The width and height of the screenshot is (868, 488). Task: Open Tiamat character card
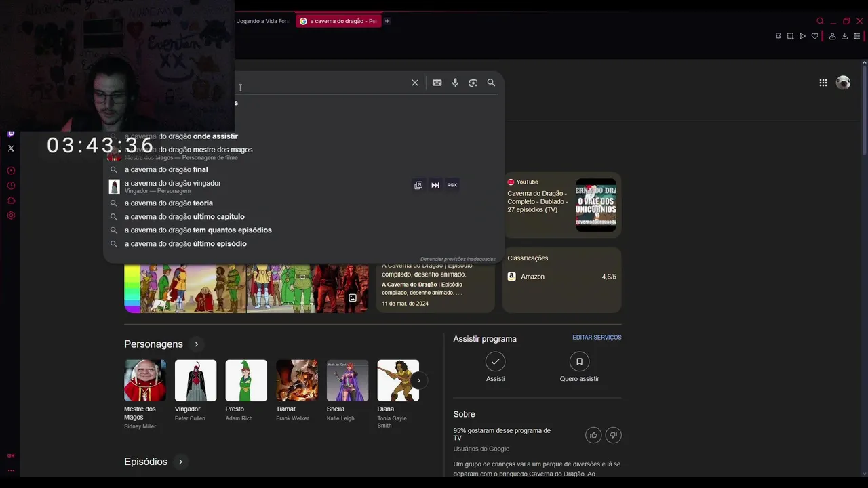(297, 390)
